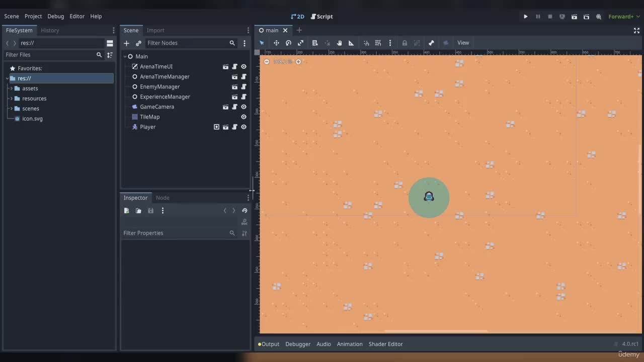This screenshot has height=362, width=644.
Task: Open snapping options three-dot menu
Action: (390, 43)
